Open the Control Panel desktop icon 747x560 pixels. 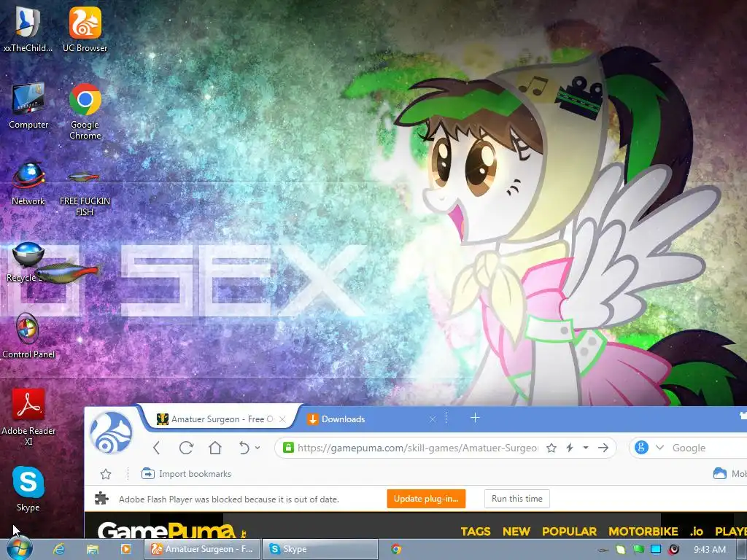28,335
